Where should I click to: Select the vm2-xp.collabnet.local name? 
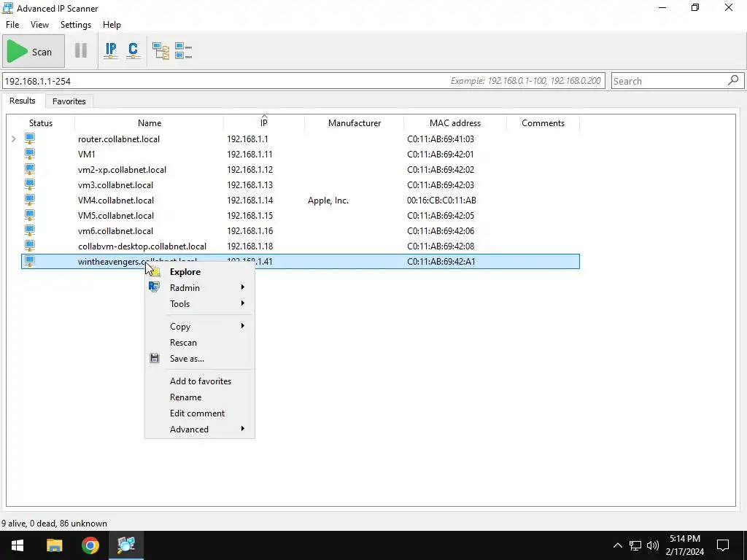[122, 169]
